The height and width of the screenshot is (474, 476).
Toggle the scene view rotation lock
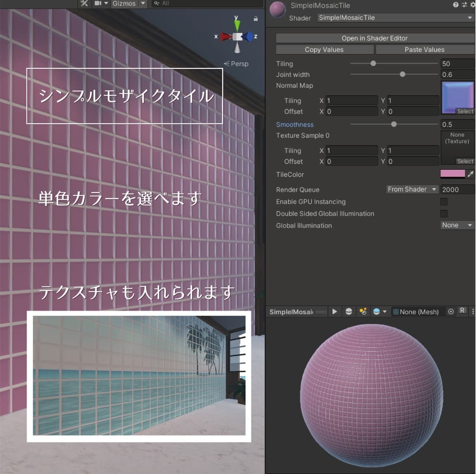[x=256, y=19]
